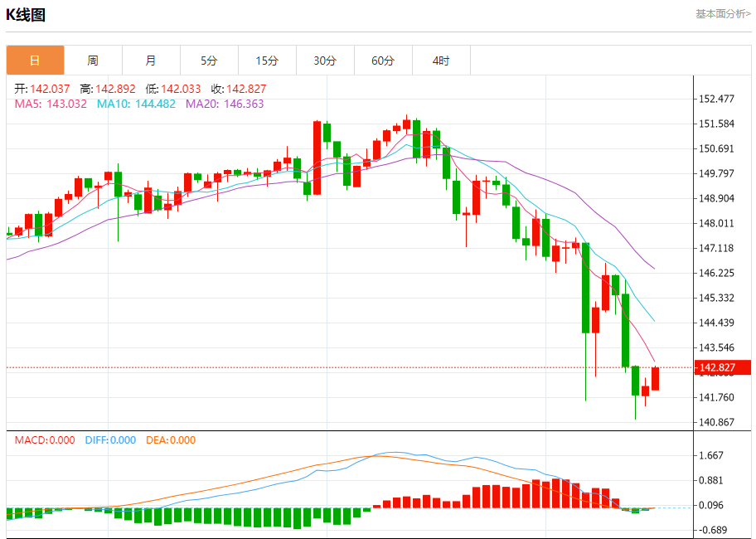Click the MA20: 146.363 indicator label
This screenshot has height=539, width=756.
click(225, 104)
